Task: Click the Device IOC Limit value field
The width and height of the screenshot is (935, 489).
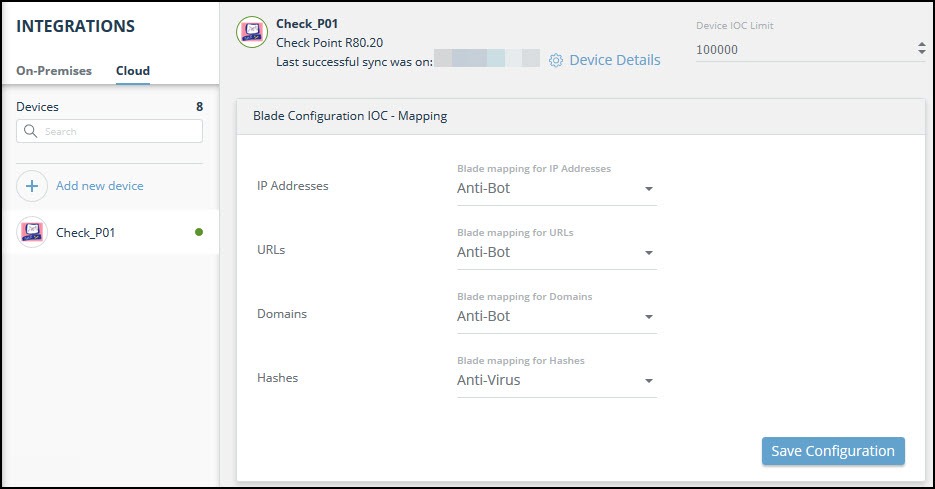Action: [800, 48]
